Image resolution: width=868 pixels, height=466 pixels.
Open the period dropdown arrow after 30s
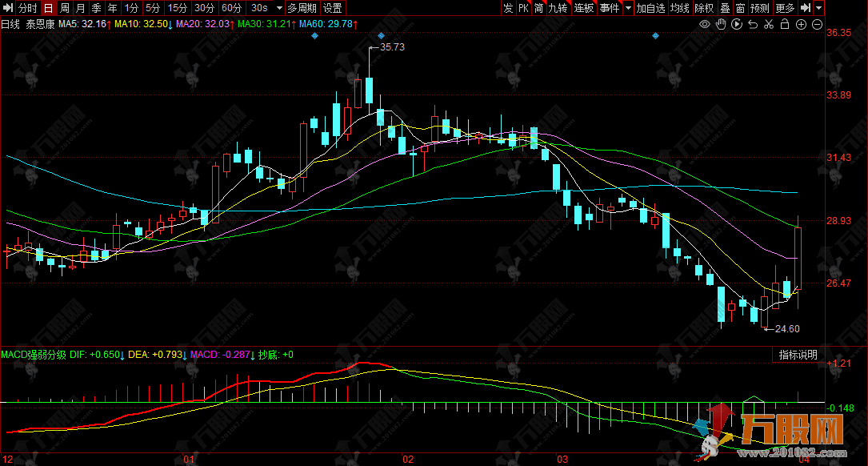[279, 8]
